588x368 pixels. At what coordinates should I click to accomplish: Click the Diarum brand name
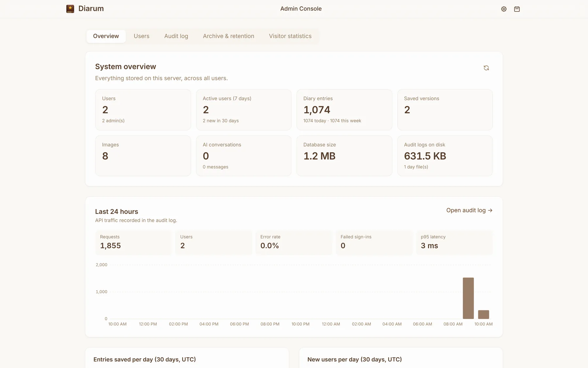(x=91, y=9)
